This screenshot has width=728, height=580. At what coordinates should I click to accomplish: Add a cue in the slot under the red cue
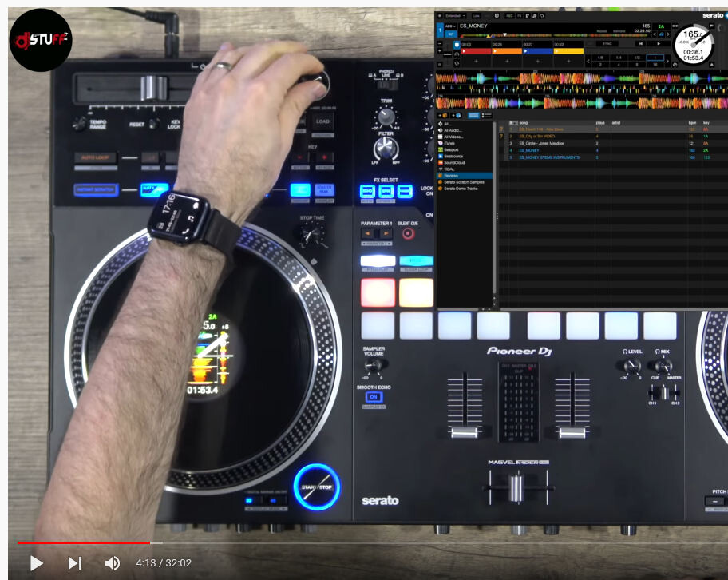coord(476,61)
